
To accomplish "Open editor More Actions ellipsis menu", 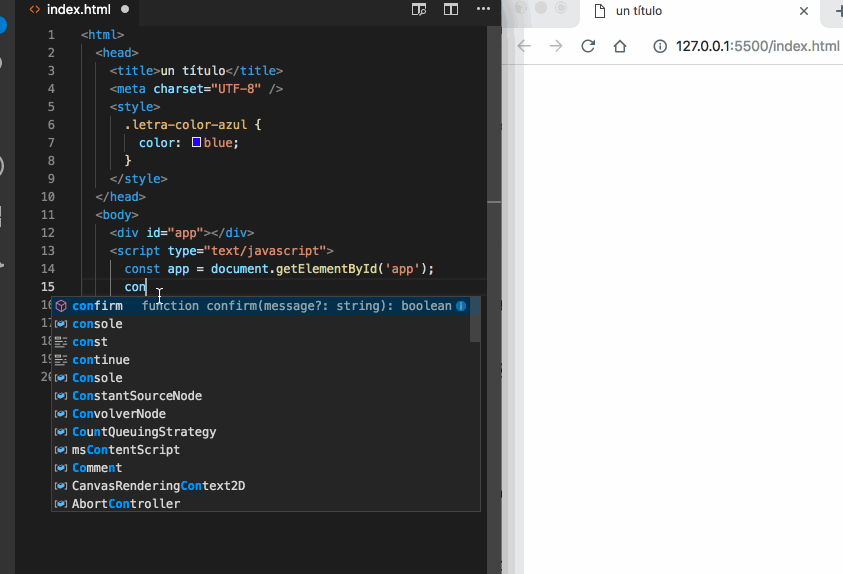I will tap(483, 9).
